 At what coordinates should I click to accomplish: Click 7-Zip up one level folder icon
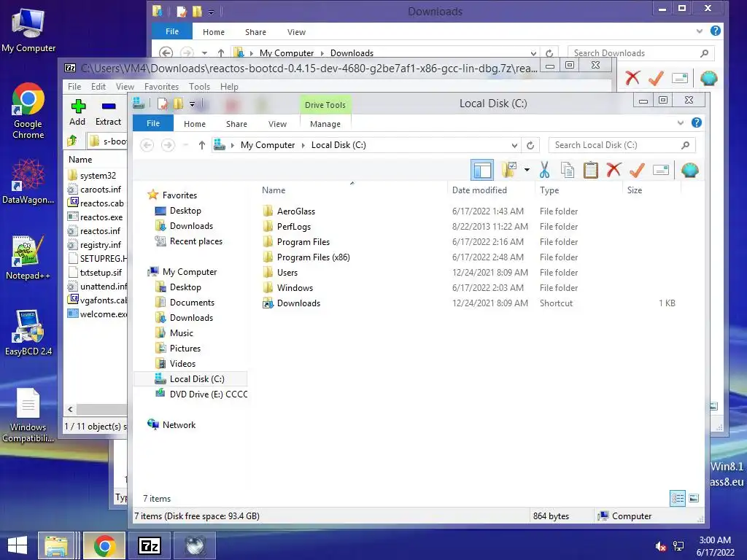click(72, 141)
